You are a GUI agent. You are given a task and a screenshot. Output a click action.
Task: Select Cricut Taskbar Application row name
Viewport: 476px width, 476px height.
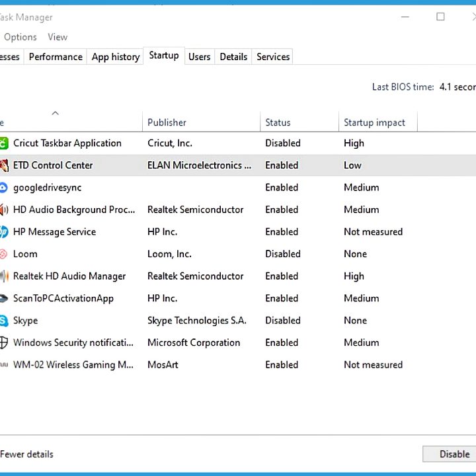click(x=67, y=143)
